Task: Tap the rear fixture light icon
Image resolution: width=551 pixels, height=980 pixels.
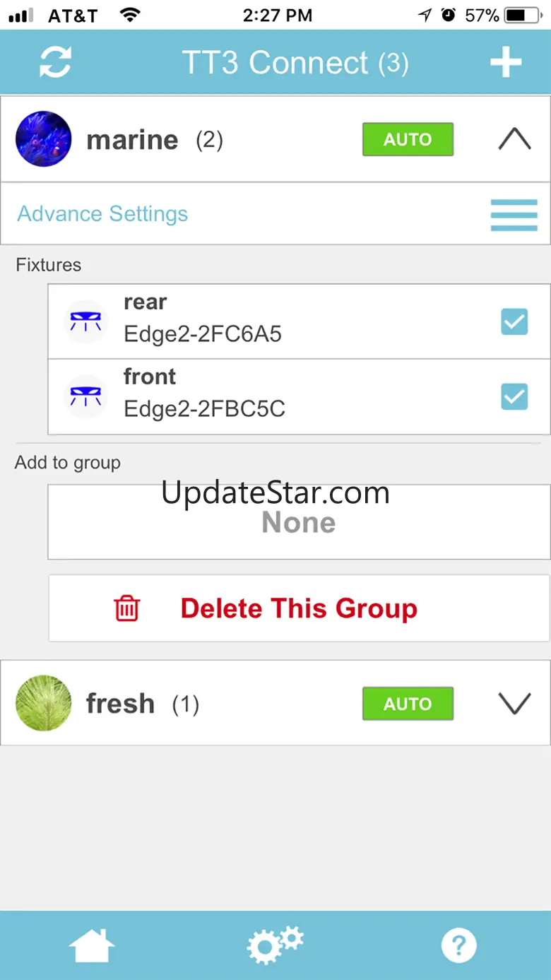Action: point(85,321)
